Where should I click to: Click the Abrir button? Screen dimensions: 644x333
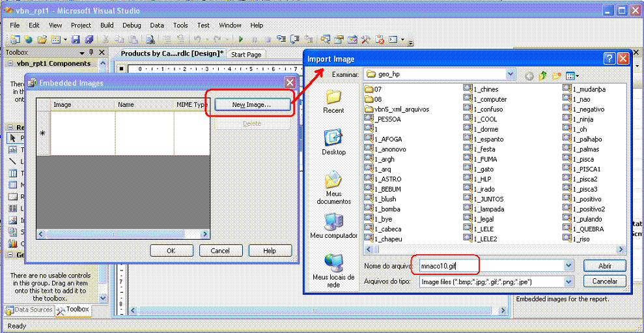(604, 266)
